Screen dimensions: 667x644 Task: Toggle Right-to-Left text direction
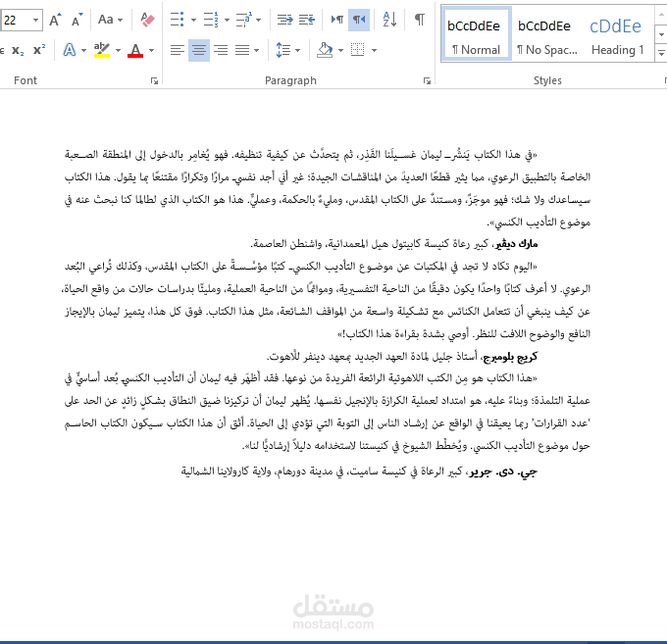click(x=359, y=20)
